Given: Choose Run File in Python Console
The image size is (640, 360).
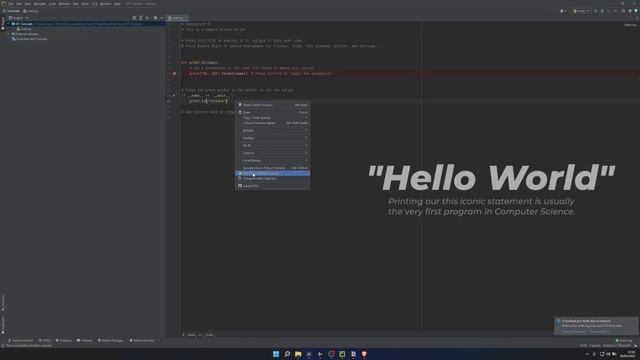Looking at the screenshot, I should pos(272,173).
